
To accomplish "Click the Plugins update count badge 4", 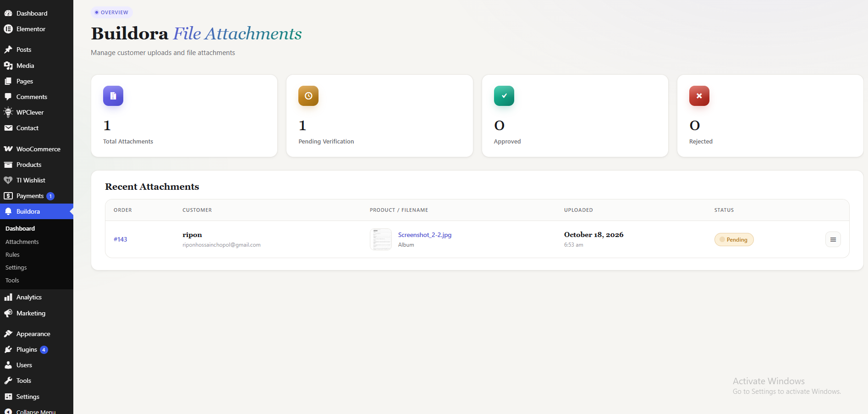I will 44,350.
